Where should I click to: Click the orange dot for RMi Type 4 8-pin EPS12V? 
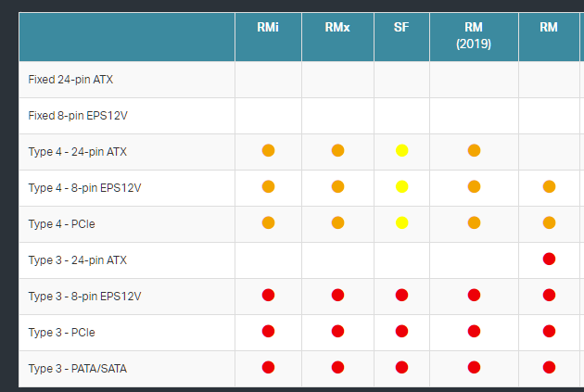coord(268,187)
